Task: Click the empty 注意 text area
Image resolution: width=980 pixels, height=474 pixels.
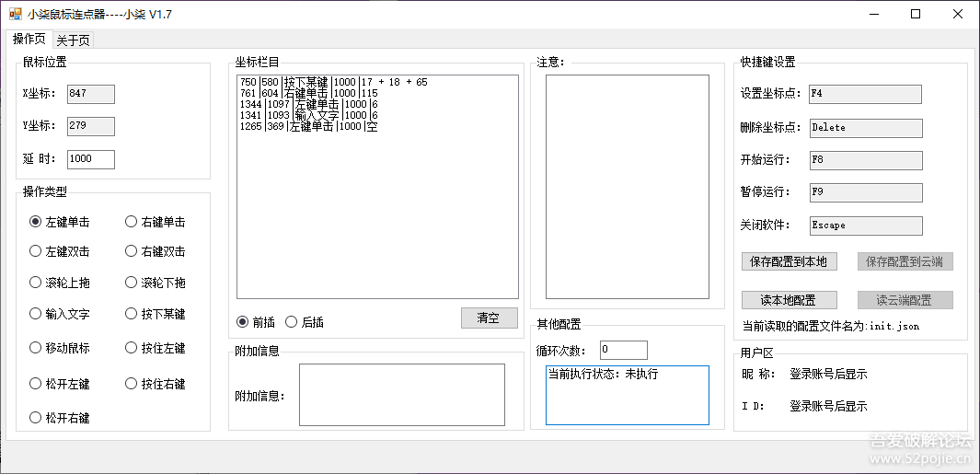Action: pyautogui.click(x=628, y=187)
